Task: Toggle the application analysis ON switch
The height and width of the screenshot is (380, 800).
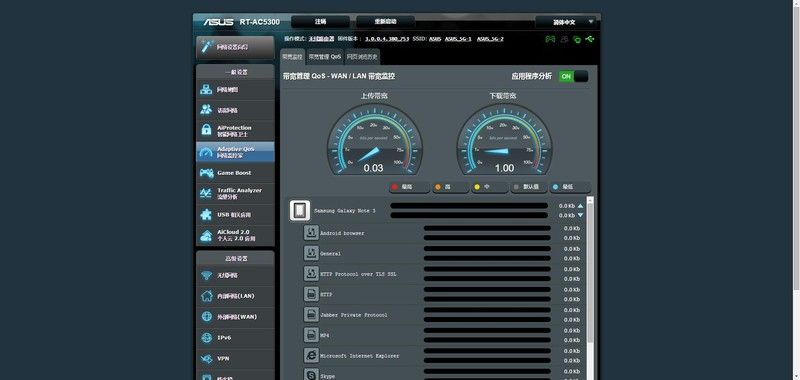Action: pos(573,77)
